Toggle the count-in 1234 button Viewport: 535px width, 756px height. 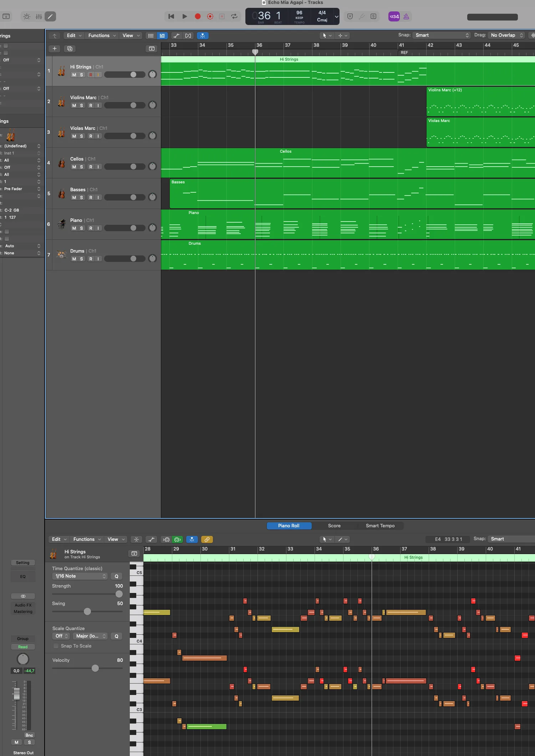(x=394, y=16)
